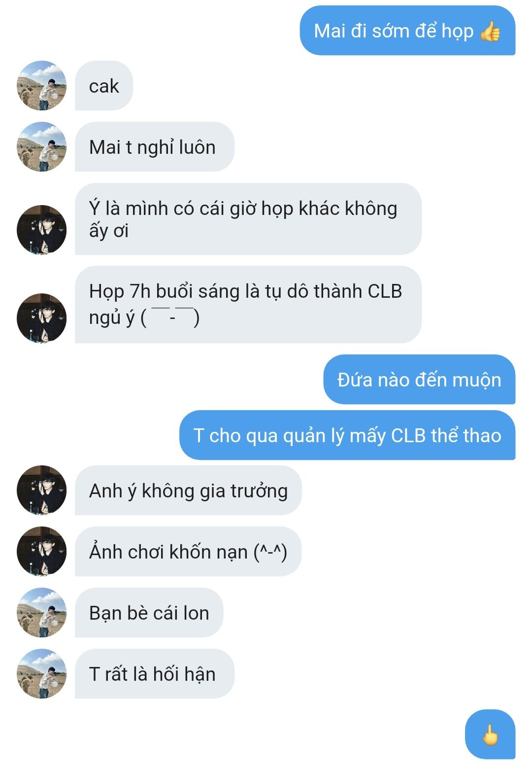The height and width of the screenshot is (766, 532).
Task: Tap the "T cho qua quản lý mấy CLB thể thao" bubble
Action: (347, 435)
